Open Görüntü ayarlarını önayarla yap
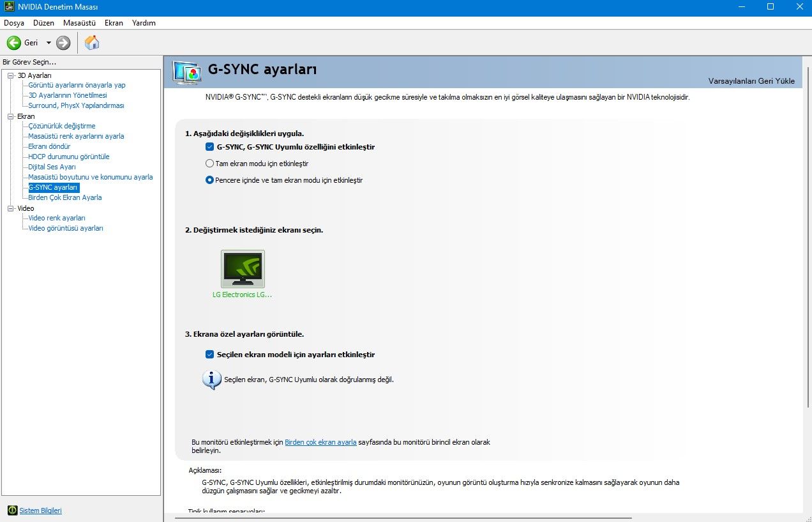Screen dimensions: 812x522 (77, 85)
